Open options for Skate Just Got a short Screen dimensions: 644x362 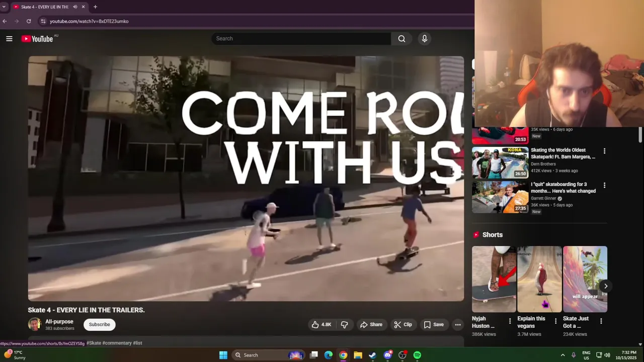pyautogui.click(x=601, y=321)
